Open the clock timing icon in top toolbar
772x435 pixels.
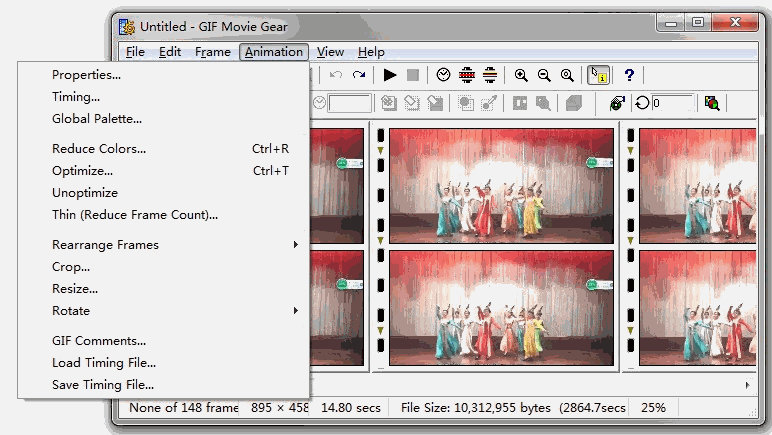pyautogui.click(x=443, y=75)
